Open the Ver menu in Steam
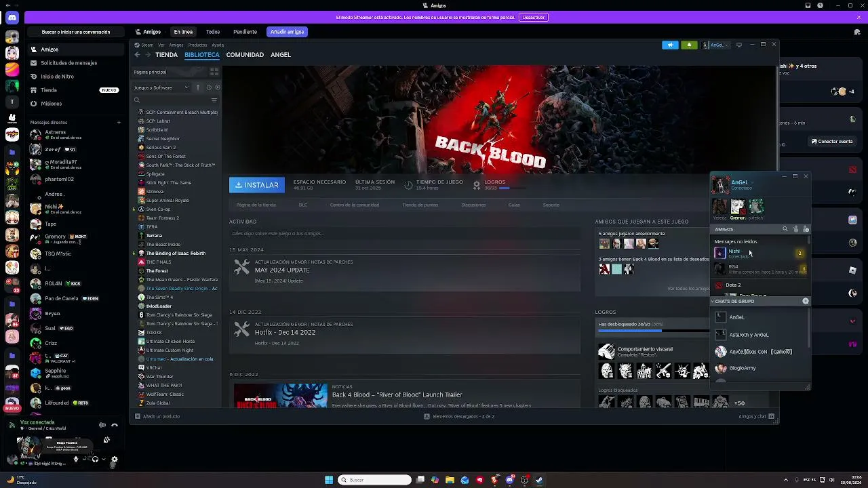 tap(161, 45)
